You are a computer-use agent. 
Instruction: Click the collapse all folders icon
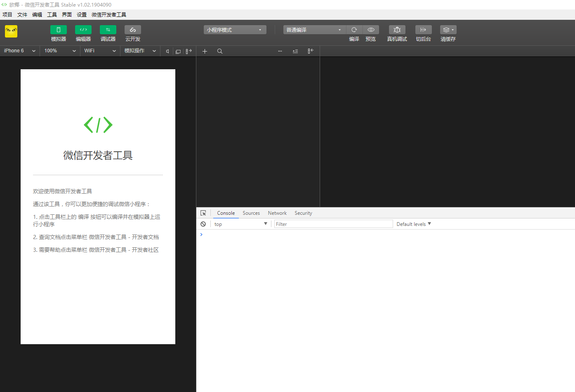pyautogui.click(x=295, y=51)
